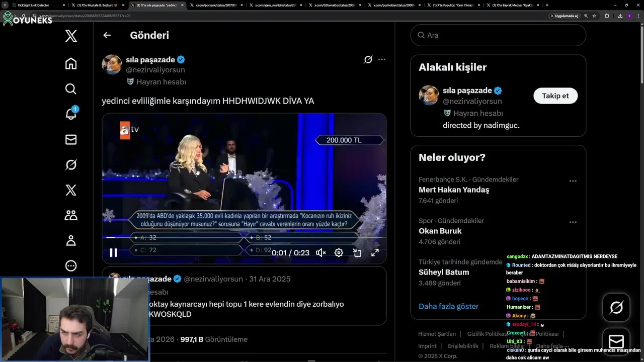Open Süheyl Batum trending topic
This screenshot has height=362, width=644.
pyautogui.click(x=444, y=273)
